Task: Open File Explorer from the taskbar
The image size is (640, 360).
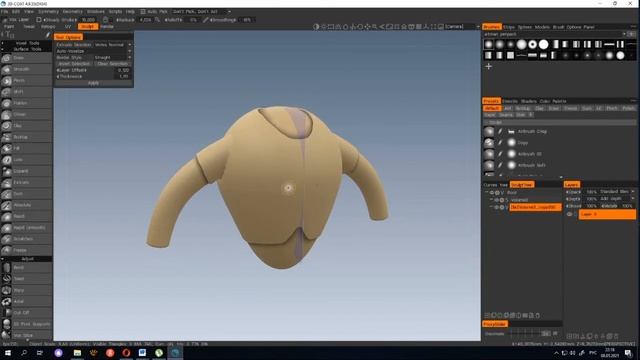Action: coord(77,353)
